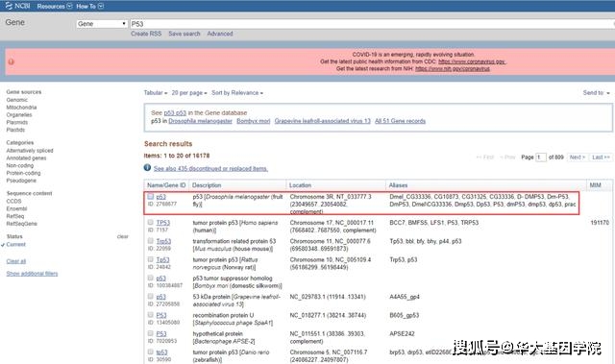Click the Advanced search link

pyautogui.click(x=220, y=34)
